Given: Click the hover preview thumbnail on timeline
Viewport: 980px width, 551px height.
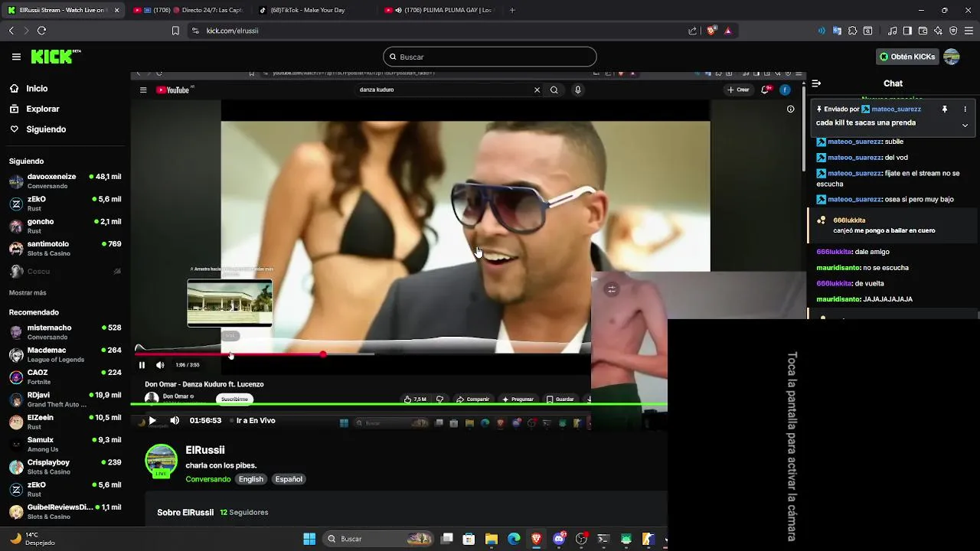Looking at the screenshot, I should pyautogui.click(x=230, y=303).
